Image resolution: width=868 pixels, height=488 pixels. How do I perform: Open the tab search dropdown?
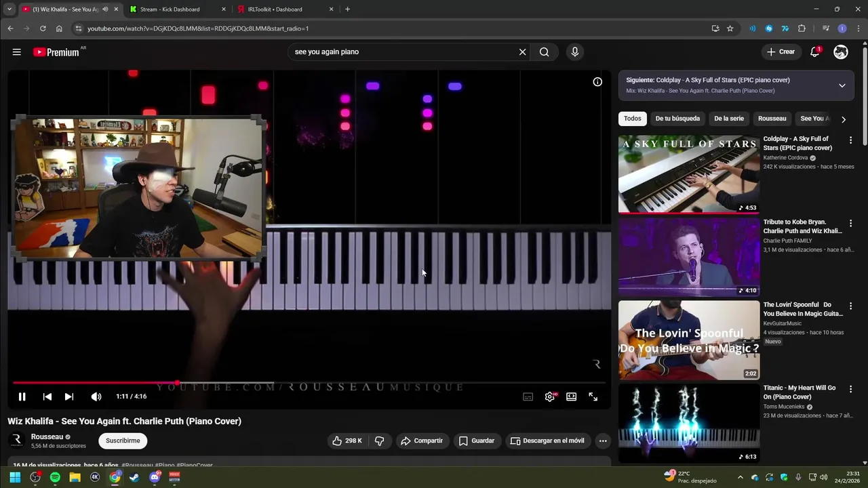click(9, 9)
